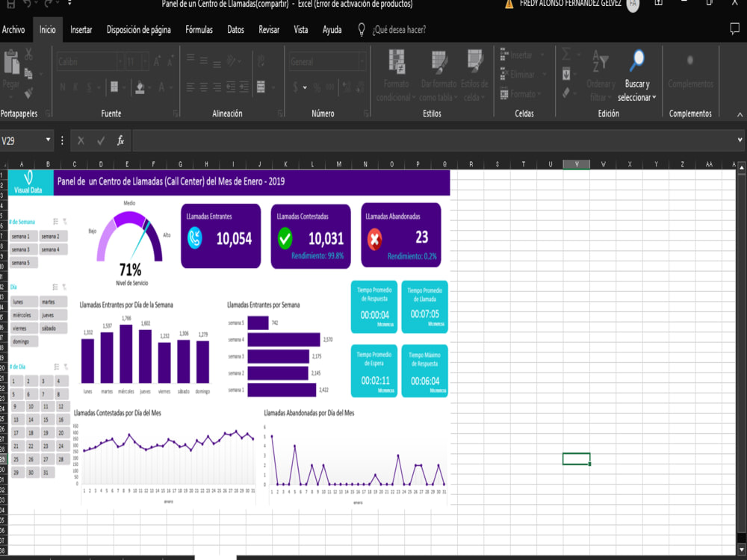Toggle domingo slicer filter

(24, 341)
